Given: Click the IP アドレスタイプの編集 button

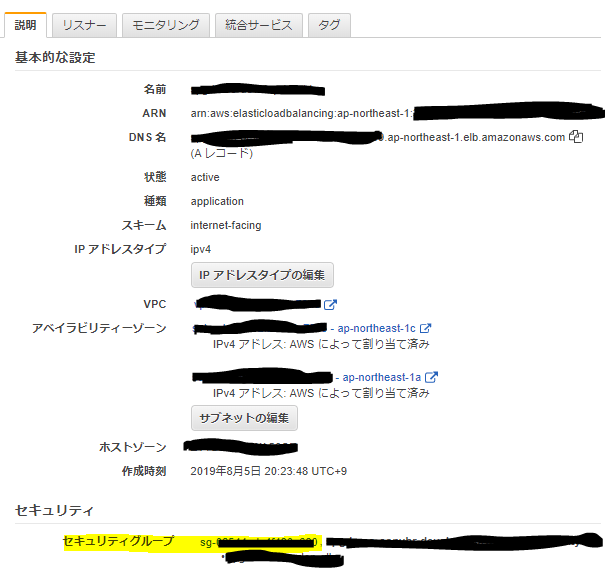Looking at the screenshot, I should [262, 275].
